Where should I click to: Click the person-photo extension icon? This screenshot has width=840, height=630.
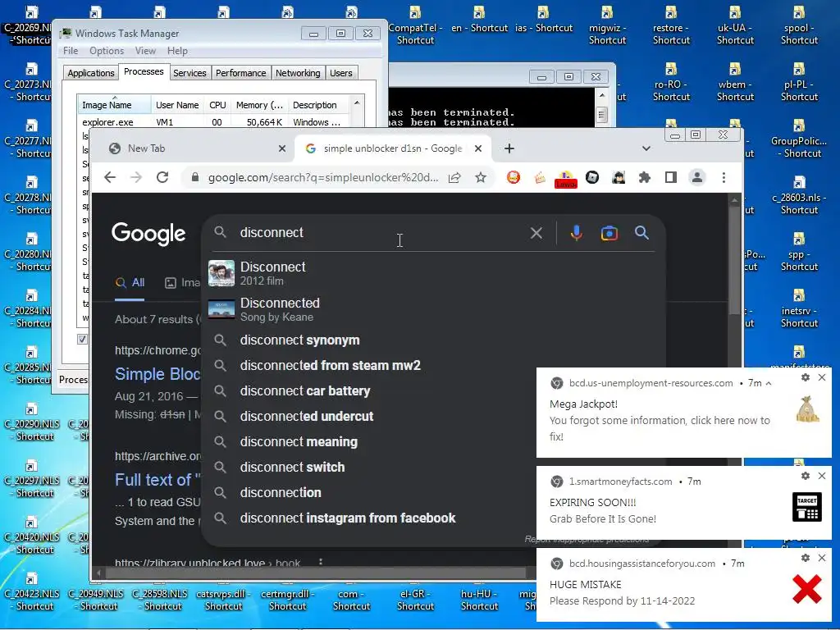(x=619, y=177)
